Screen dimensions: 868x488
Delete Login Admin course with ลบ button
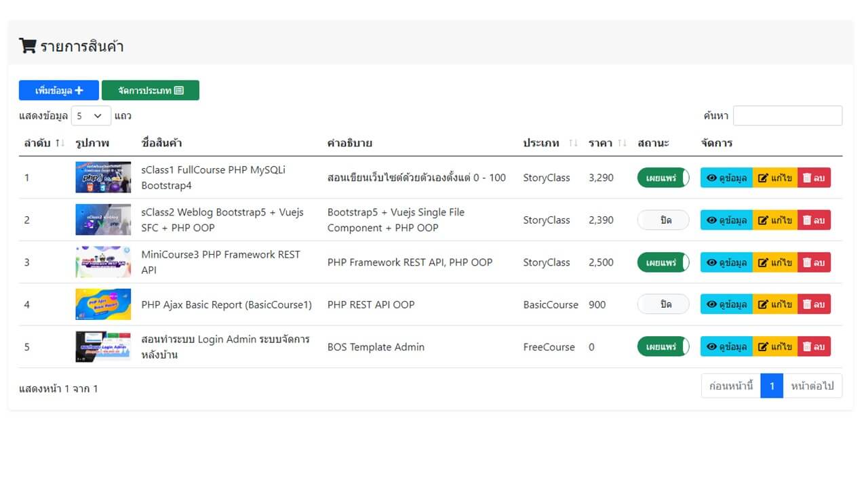click(x=814, y=346)
